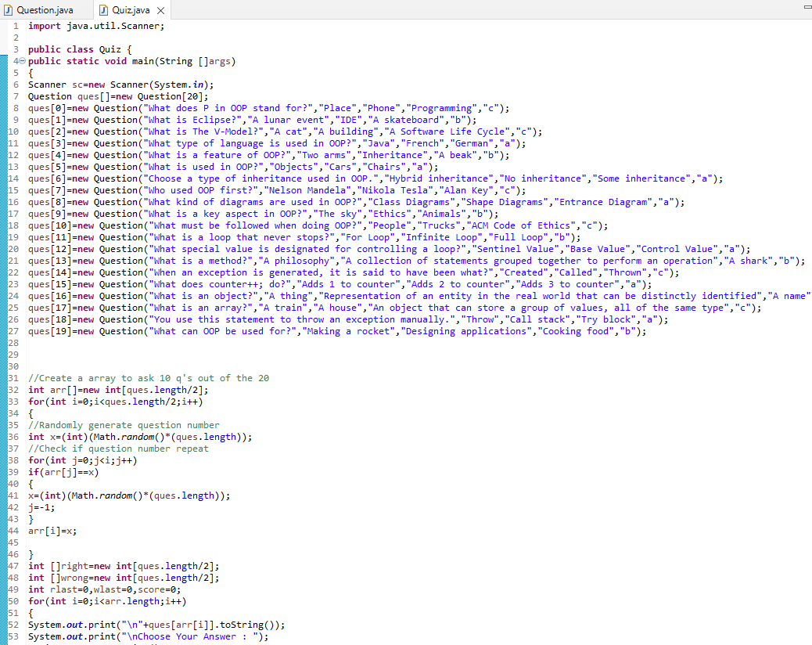Screen dimensions: 812x645
Task: Click the minimize editor control at top right
Action: point(805,7)
